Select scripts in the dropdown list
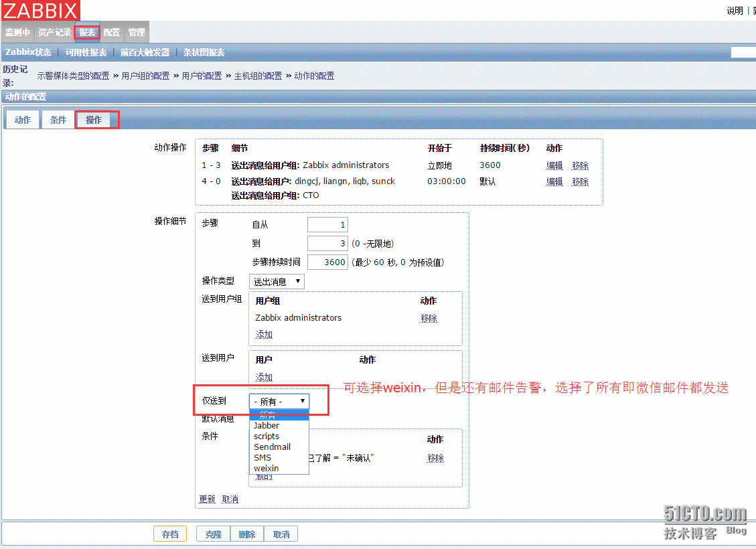Viewport: 756px width, 549px height. pyautogui.click(x=279, y=437)
